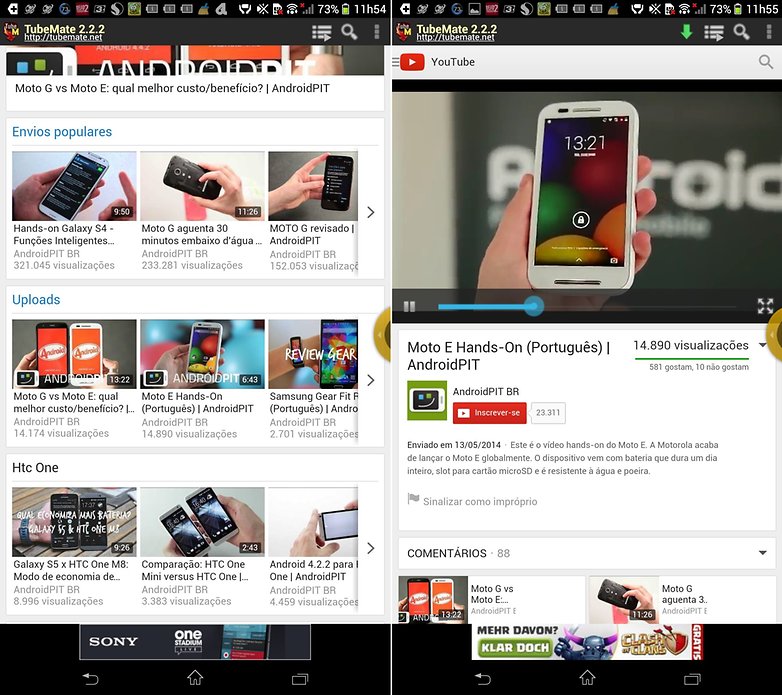
Task: Pause the Moto E video
Action: pos(409,306)
